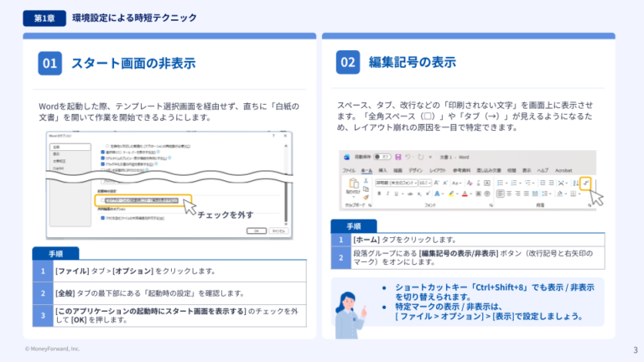The height and width of the screenshot is (362, 644).
Task: Switch to the デザイン ribbon tab
Action: [x=415, y=170]
